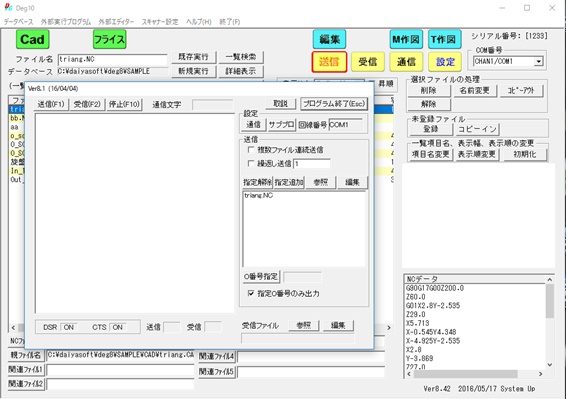Click the 表示順変更 button

(x=477, y=154)
